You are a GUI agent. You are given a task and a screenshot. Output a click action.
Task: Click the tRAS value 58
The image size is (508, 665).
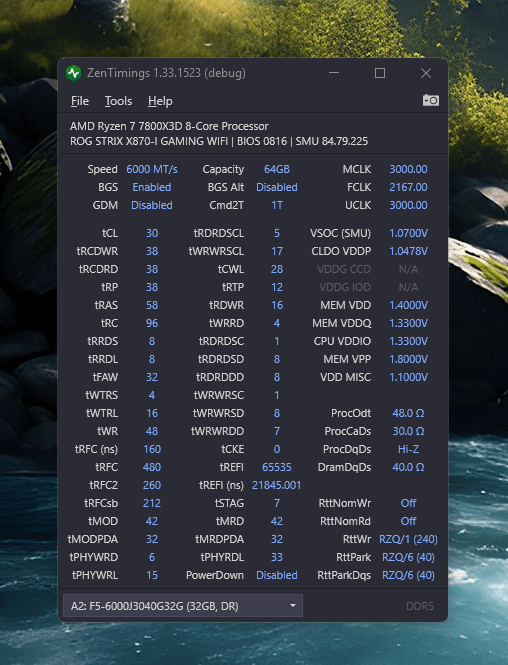click(152, 305)
